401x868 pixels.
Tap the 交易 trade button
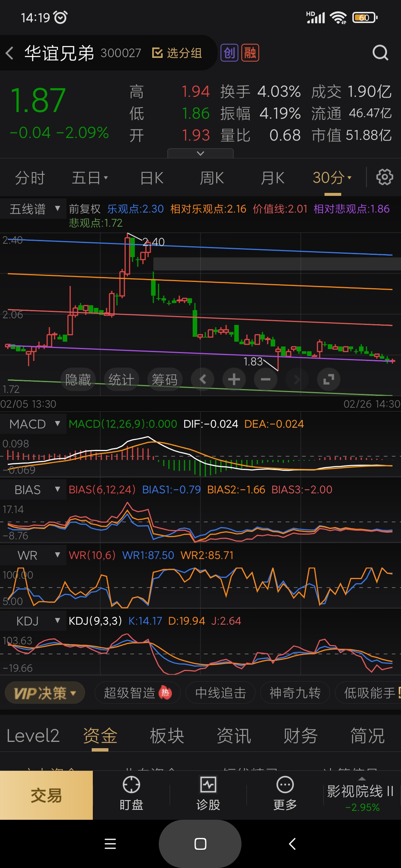tap(46, 795)
